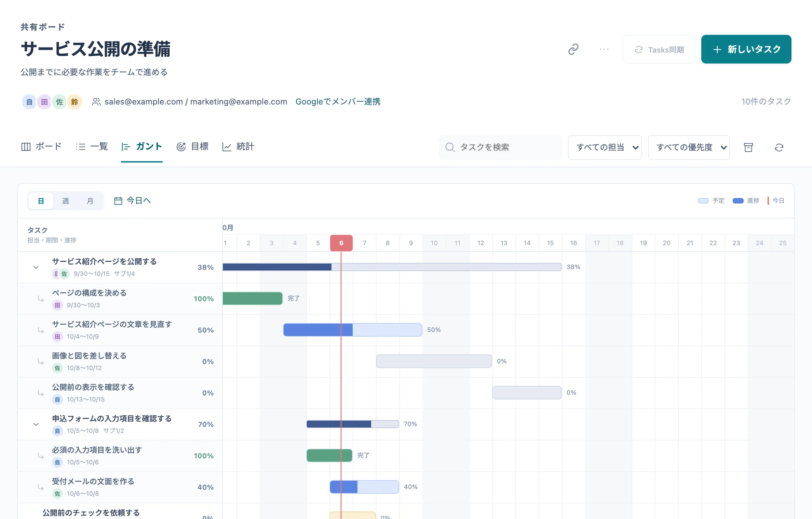
Task: Click the 田 member avatar in header
Action: coord(44,102)
